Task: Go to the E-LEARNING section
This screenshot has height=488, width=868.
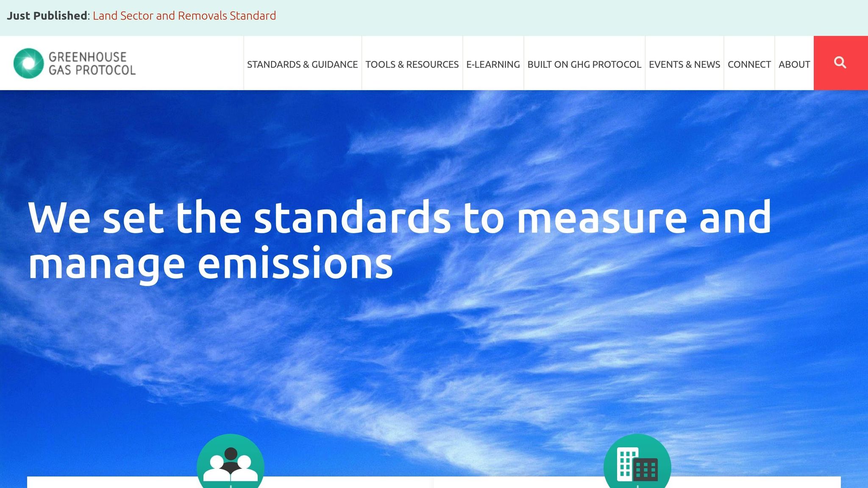Action: point(493,64)
